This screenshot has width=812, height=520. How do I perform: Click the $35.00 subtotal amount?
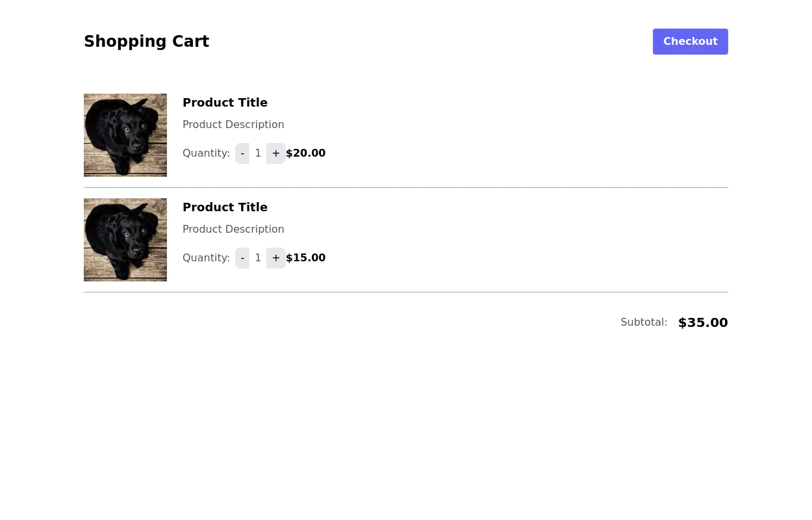click(703, 323)
